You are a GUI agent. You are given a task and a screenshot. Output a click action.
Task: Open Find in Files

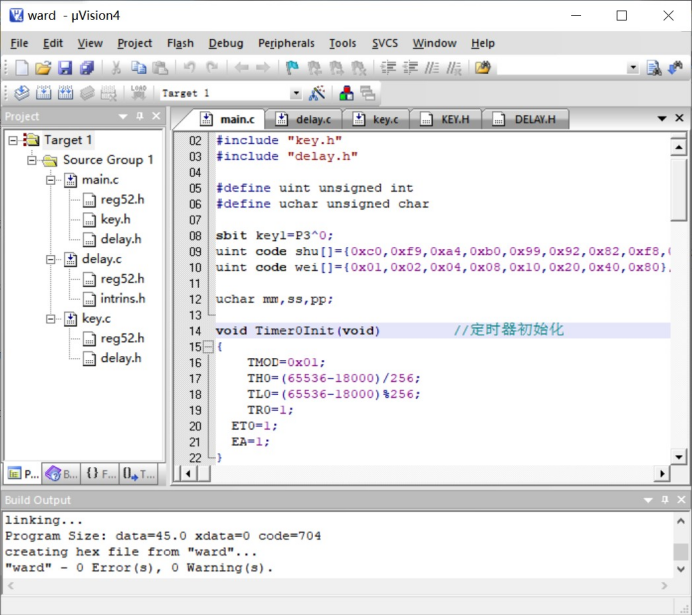coord(482,68)
